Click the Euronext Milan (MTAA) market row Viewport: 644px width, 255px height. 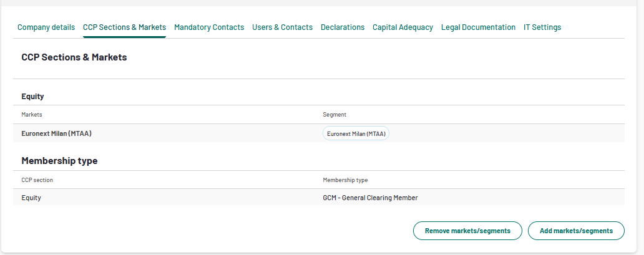(319, 133)
